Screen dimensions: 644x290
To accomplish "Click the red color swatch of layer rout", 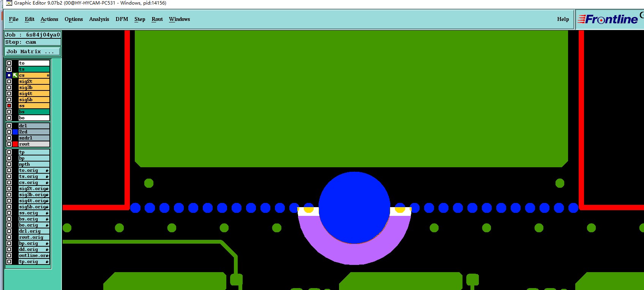I will click(x=15, y=144).
